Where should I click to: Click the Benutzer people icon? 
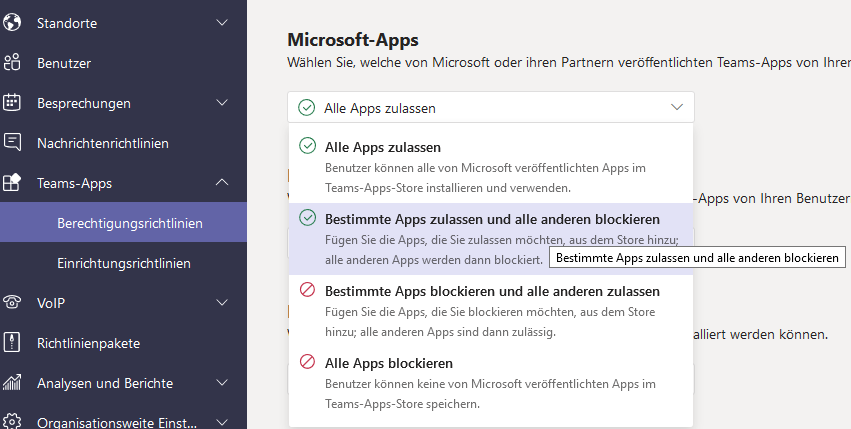(x=12, y=63)
